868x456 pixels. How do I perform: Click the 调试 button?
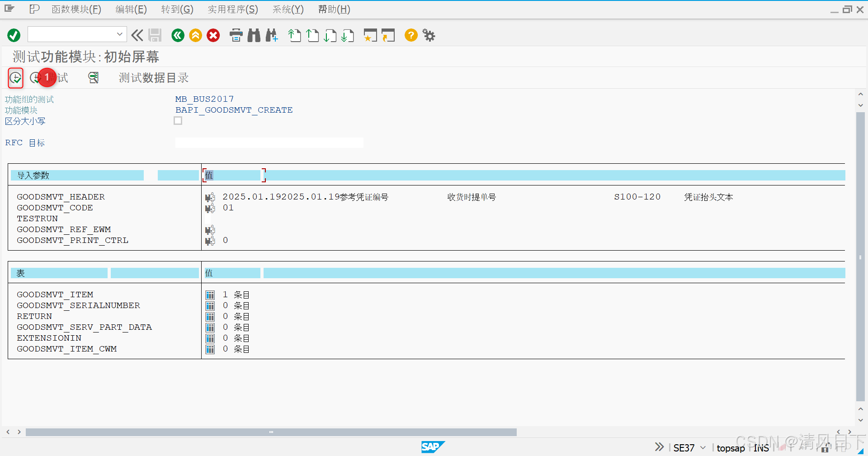point(51,77)
